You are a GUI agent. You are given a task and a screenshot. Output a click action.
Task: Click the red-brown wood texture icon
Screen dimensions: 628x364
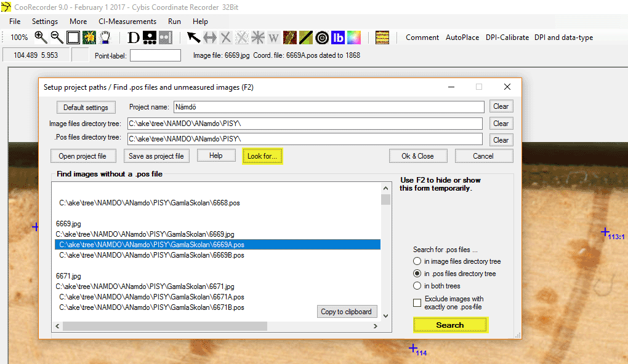[289, 38]
